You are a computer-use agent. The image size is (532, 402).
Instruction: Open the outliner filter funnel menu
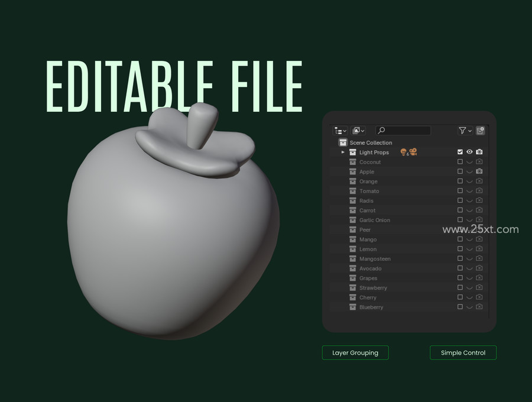point(465,131)
